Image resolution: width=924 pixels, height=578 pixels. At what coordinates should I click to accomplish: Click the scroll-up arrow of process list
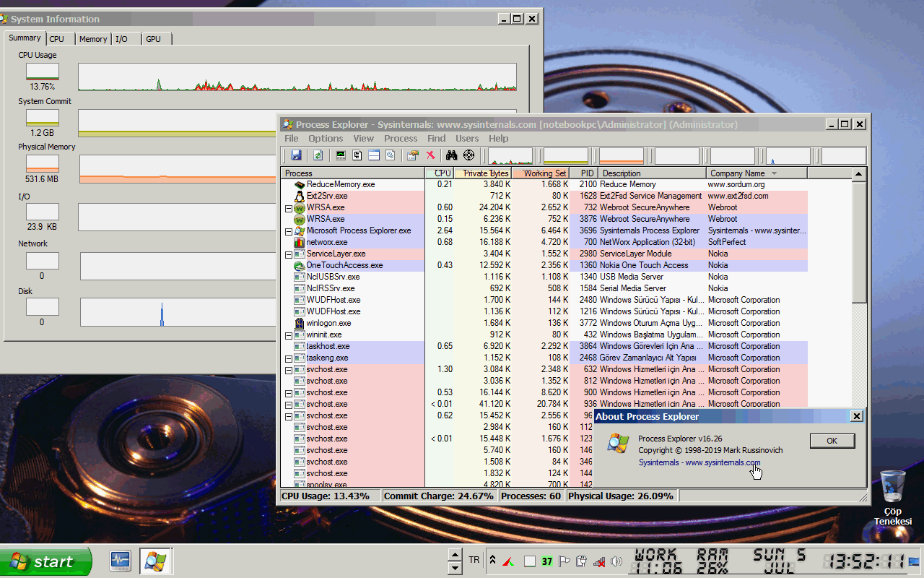(x=859, y=174)
